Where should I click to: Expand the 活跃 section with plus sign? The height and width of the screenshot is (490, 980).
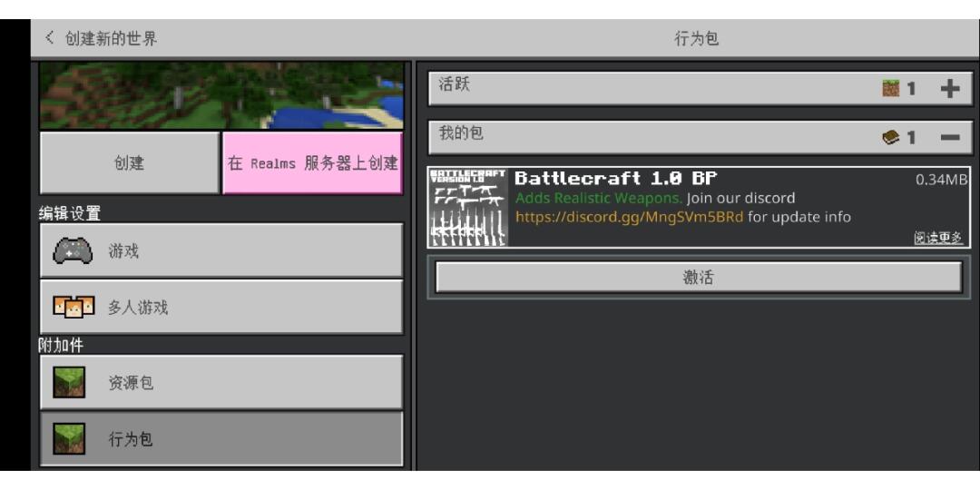(x=949, y=88)
